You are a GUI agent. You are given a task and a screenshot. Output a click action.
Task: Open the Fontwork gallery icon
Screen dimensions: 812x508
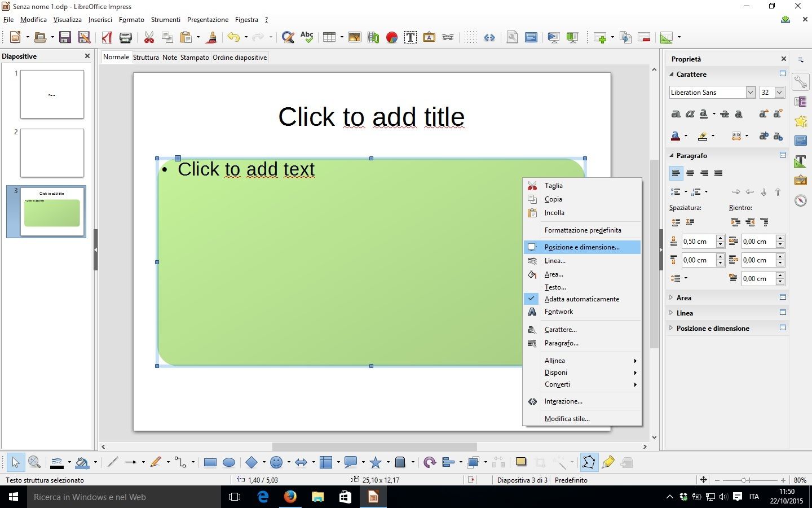click(429, 37)
